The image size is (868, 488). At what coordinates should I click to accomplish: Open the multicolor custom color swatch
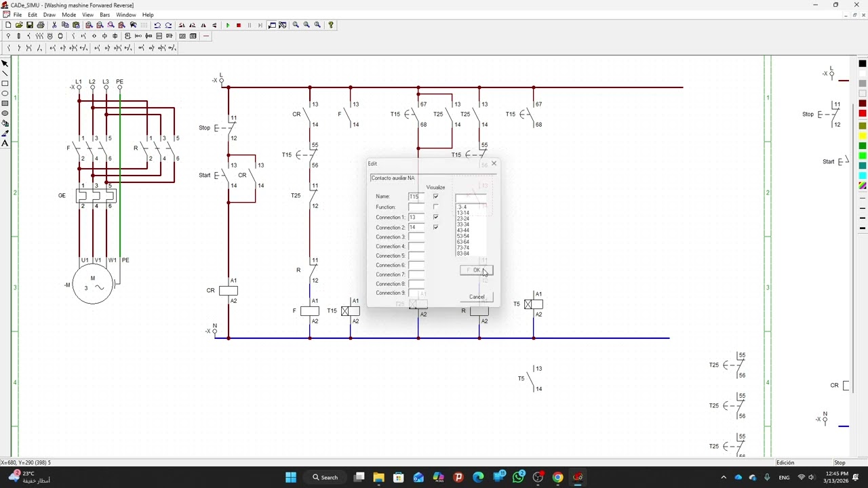863,185
